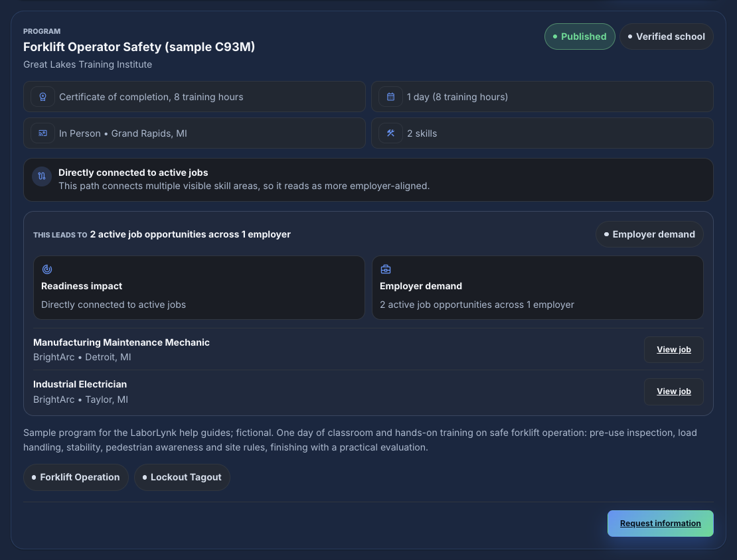Click the tools icon beside 2 skills
The image size is (737, 560).
[390, 133]
